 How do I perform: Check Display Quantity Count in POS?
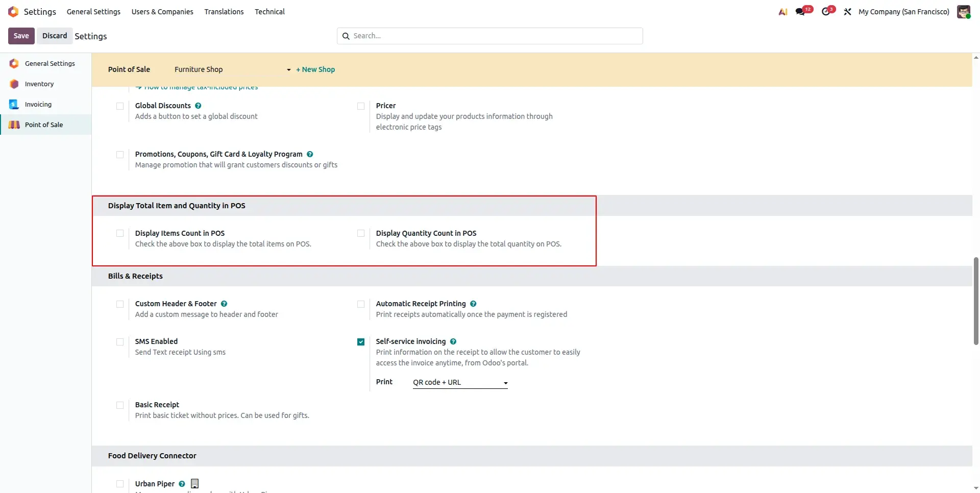[x=361, y=233]
